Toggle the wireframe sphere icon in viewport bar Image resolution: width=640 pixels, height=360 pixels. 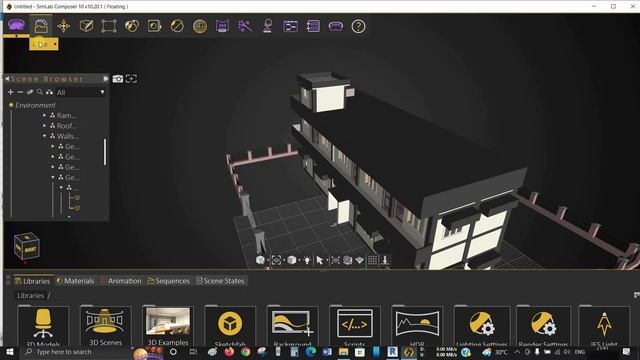click(x=347, y=260)
